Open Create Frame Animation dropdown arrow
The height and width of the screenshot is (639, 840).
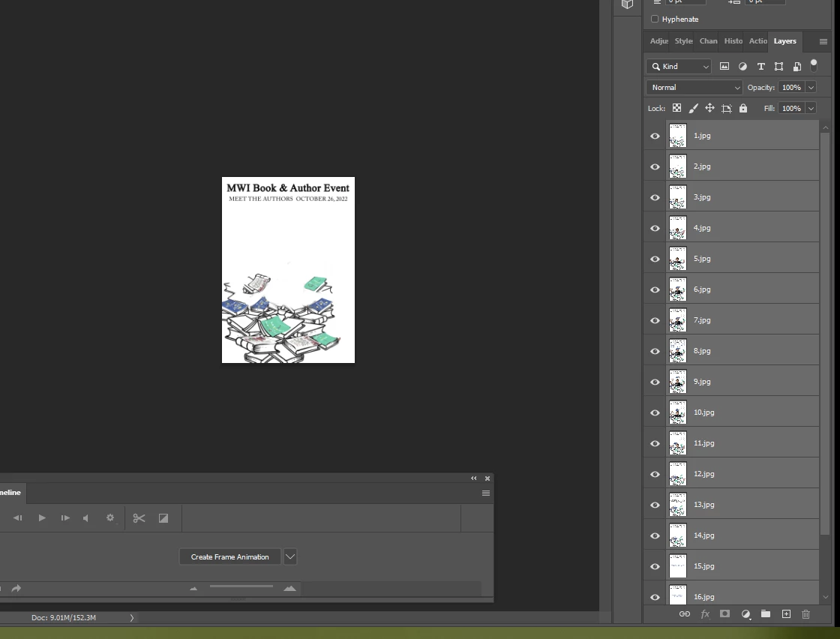(289, 556)
